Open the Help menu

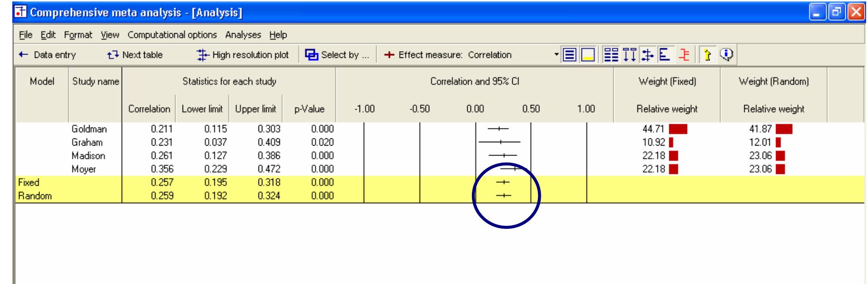(x=278, y=35)
